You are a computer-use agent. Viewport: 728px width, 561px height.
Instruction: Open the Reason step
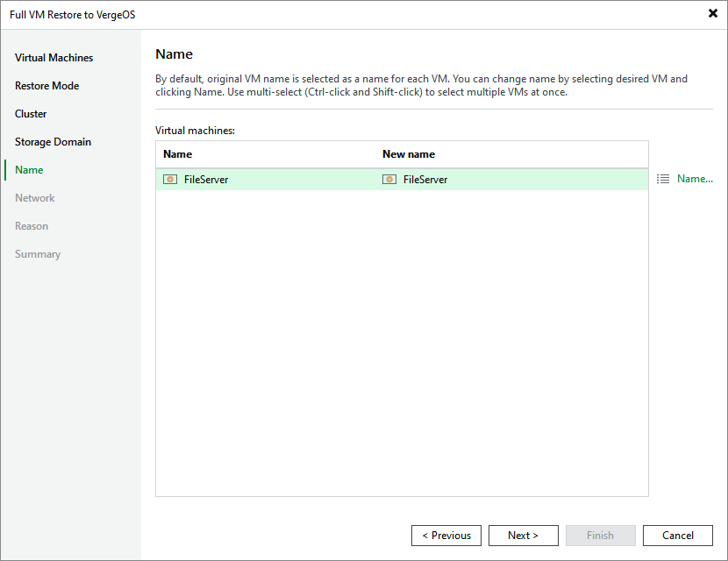coord(32,226)
